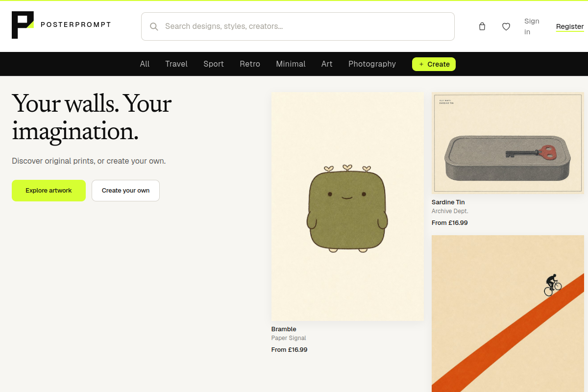The width and height of the screenshot is (588, 392).
Task: Select the Minimal category
Action: pos(291,64)
